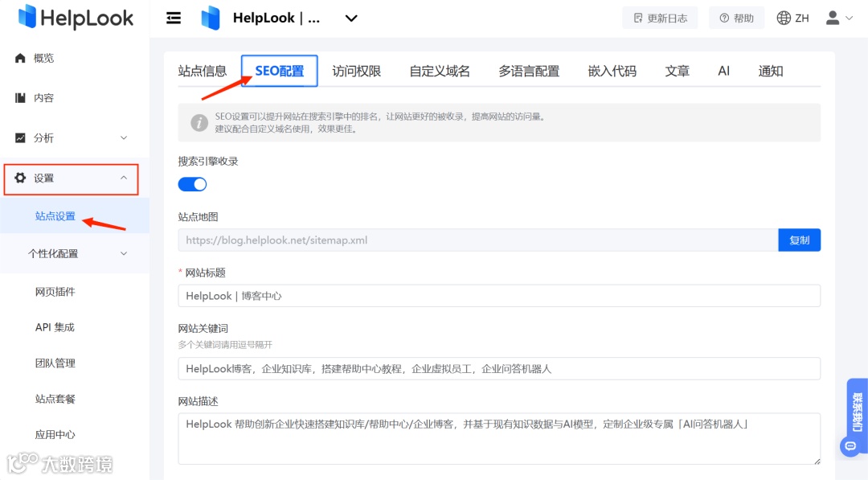Open the 帮助 question-mark icon

pyautogui.click(x=723, y=17)
